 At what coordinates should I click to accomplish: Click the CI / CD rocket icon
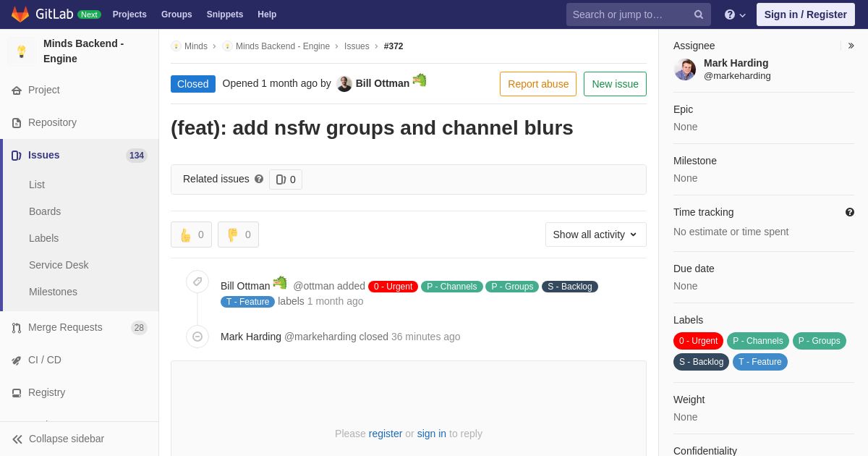[17, 360]
